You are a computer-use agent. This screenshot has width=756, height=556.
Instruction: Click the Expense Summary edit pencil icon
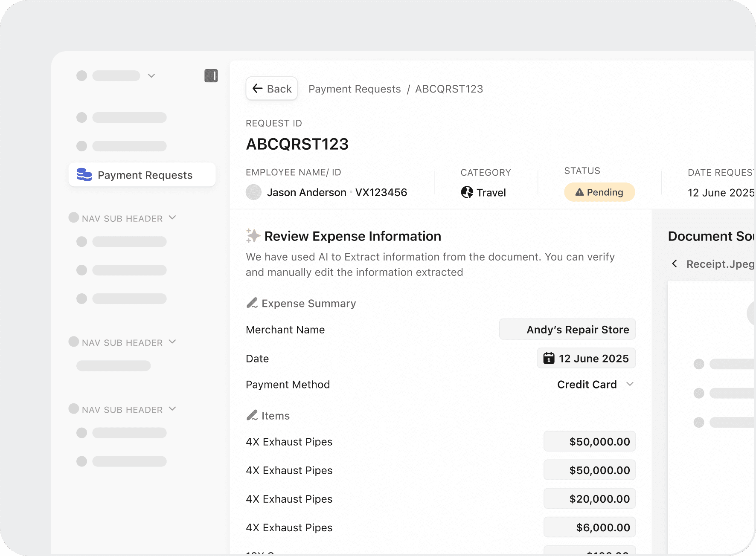click(252, 303)
